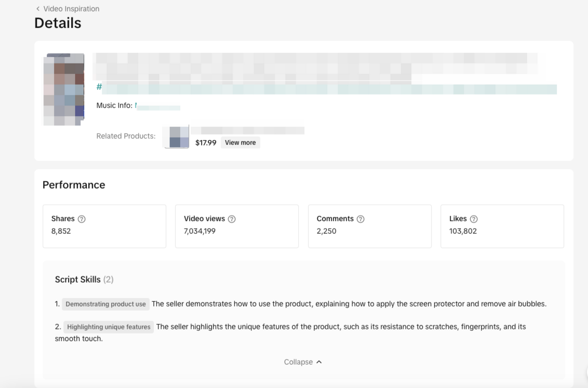Click the Shares count 8,852
588x388 pixels.
point(61,231)
